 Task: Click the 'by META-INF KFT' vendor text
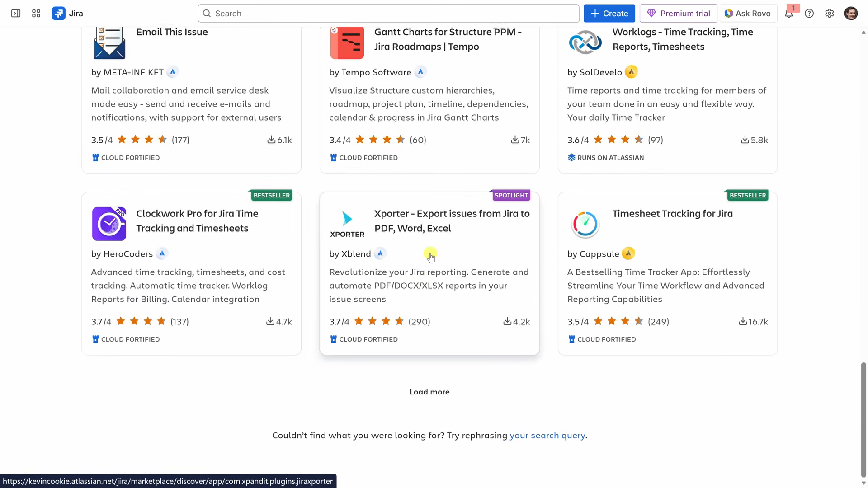pyautogui.click(x=127, y=72)
